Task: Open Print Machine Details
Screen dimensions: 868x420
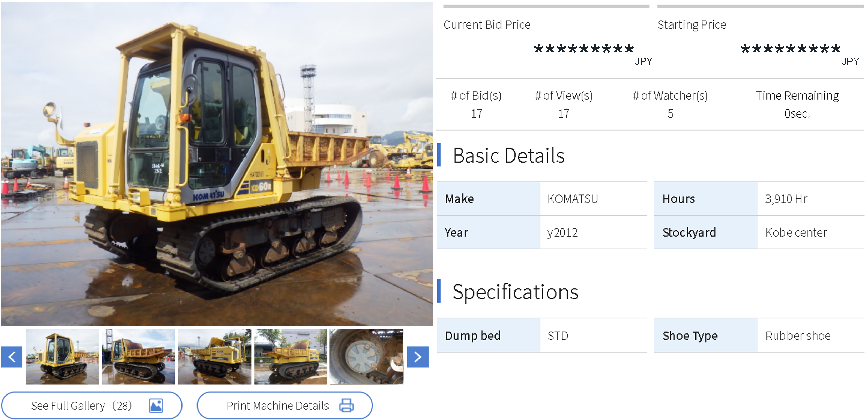Action: point(285,406)
